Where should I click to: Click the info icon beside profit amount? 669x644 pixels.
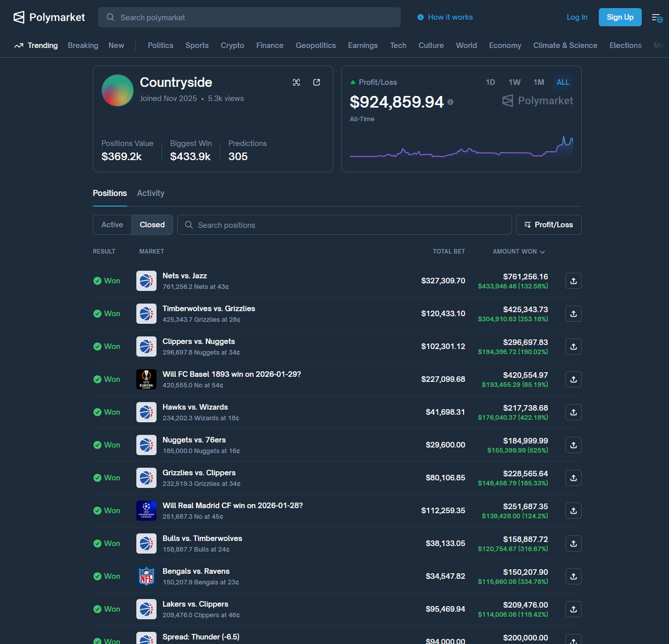(x=450, y=102)
